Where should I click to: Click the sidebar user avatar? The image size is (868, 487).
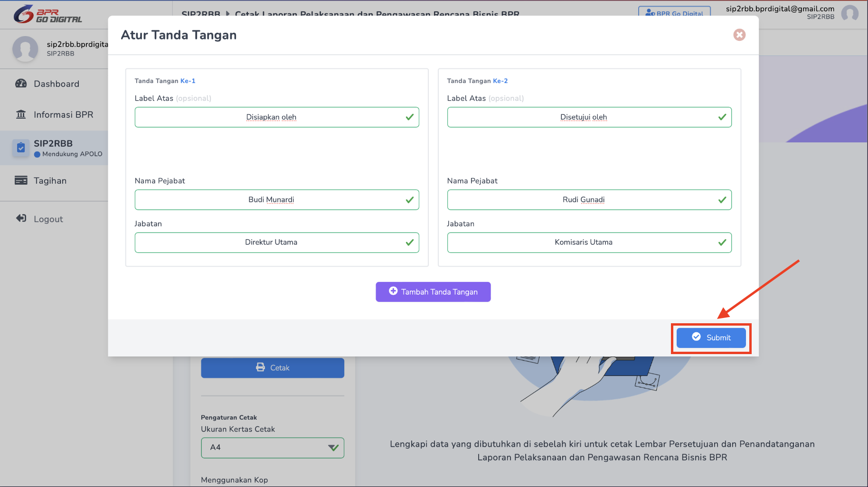25,48
